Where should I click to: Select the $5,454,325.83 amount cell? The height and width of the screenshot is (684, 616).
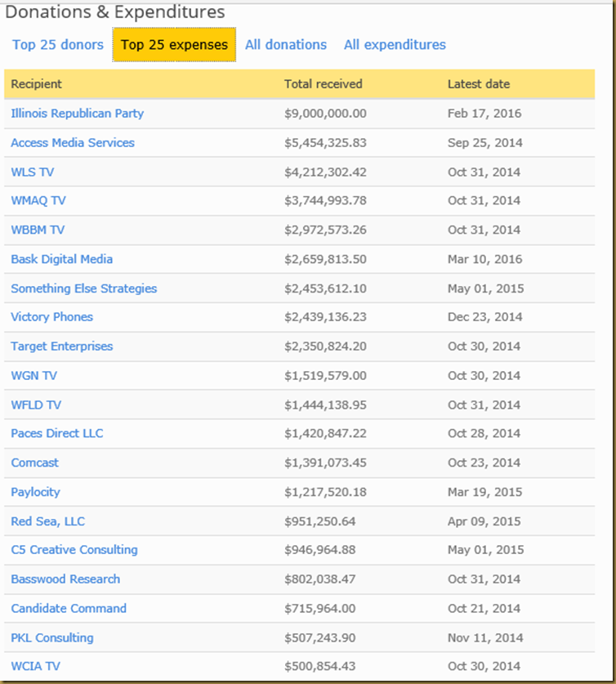tap(325, 143)
